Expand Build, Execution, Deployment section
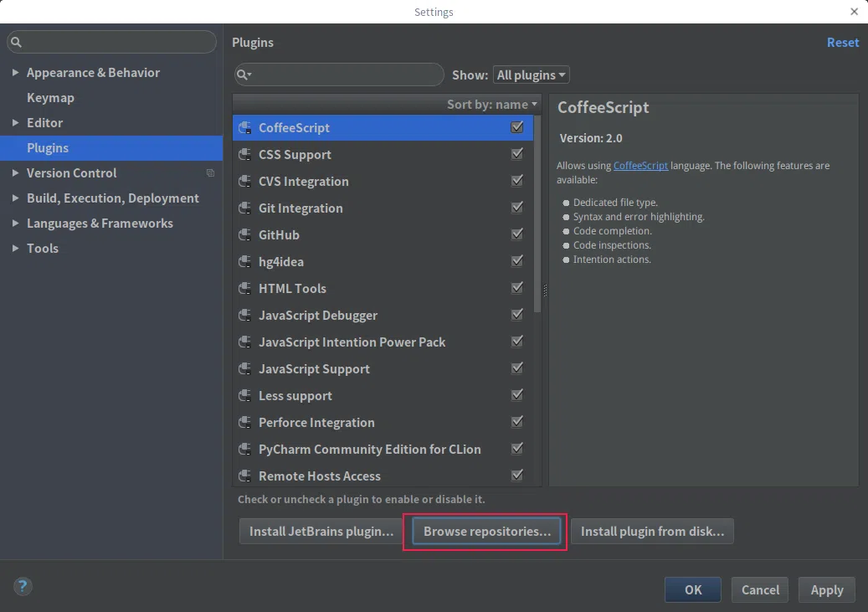The height and width of the screenshot is (612, 868). [16, 198]
